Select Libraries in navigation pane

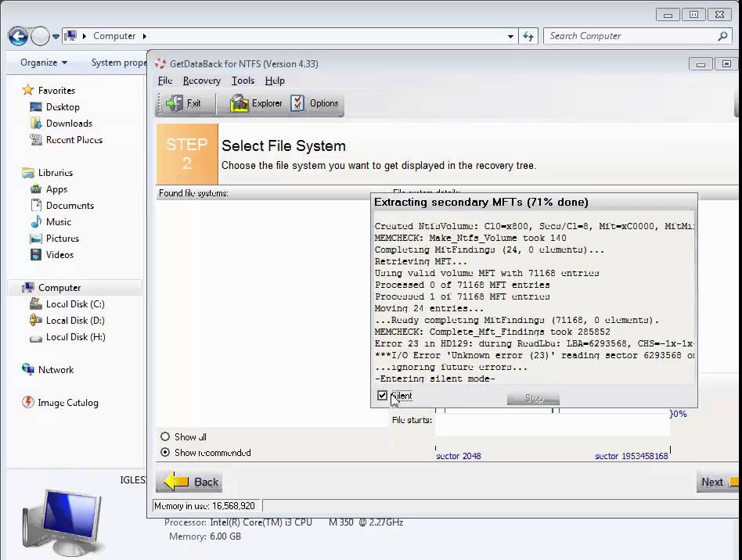click(x=56, y=173)
